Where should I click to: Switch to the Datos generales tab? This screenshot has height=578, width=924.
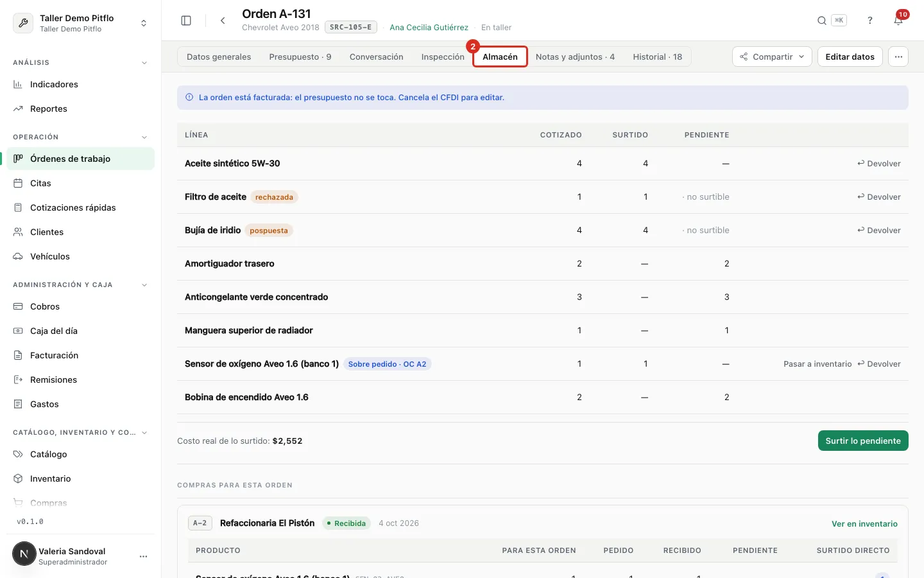pyautogui.click(x=219, y=57)
